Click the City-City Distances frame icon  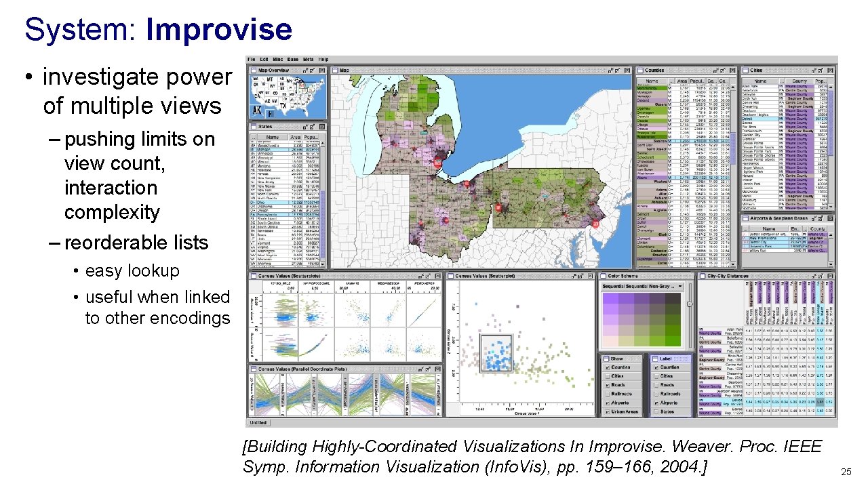tap(702, 276)
